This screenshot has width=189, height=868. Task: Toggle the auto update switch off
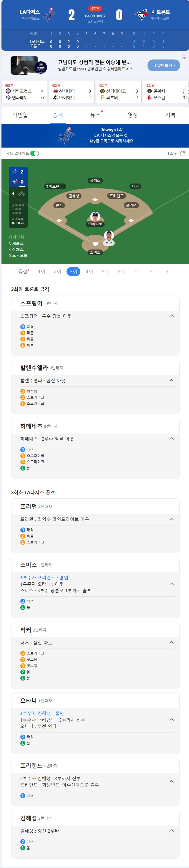pos(35,154)
